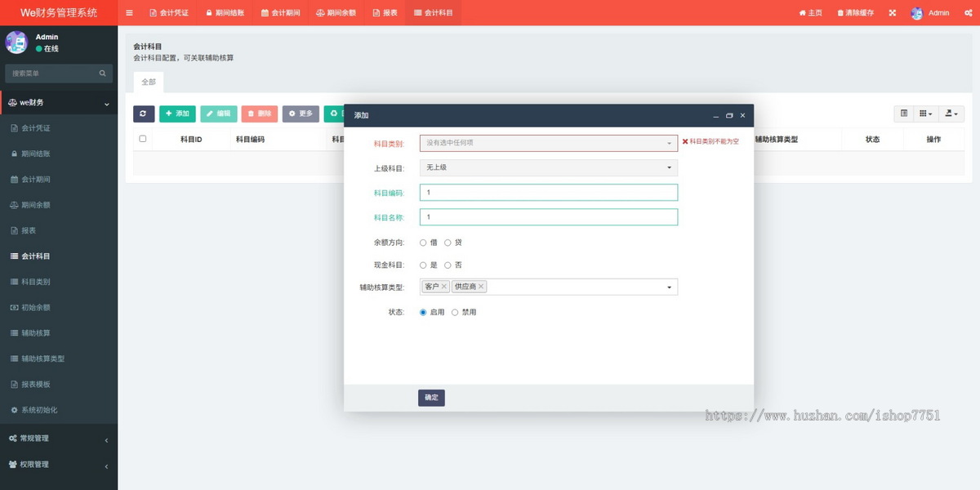Viewport: 980px width, 490px height.
Task: Close the 添加 dialog
Action: 742,116
